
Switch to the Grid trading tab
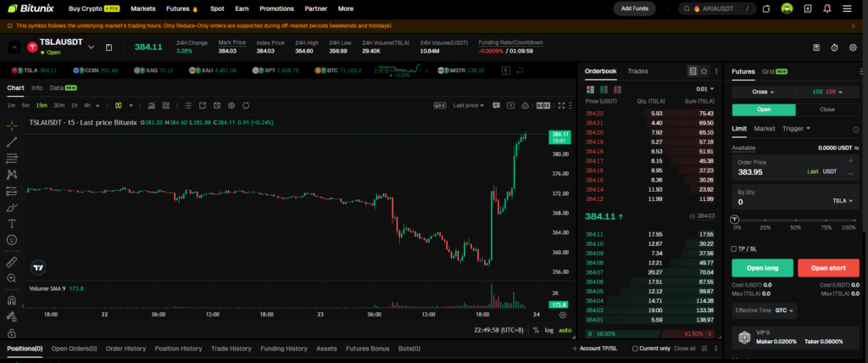point(775,71)
